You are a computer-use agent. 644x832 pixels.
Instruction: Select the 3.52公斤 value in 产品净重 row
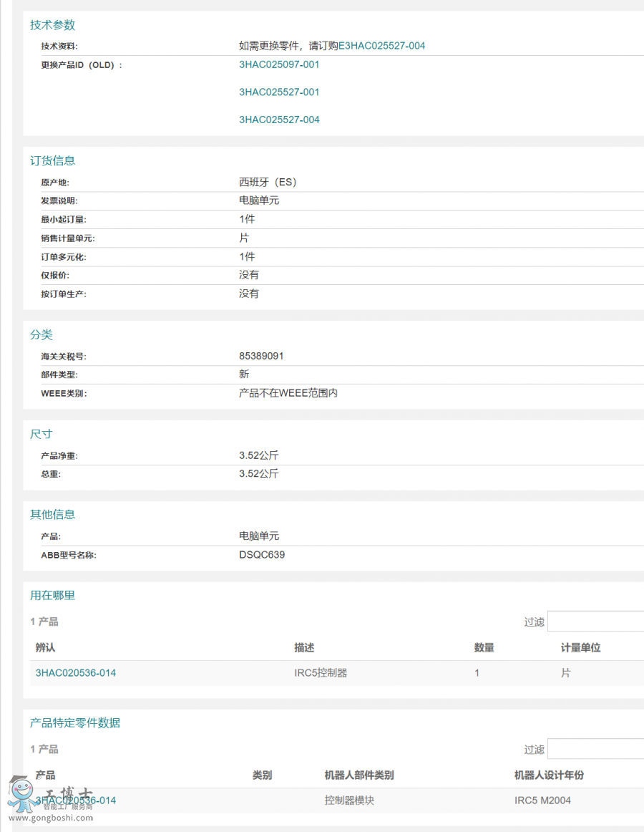(259, 455)
